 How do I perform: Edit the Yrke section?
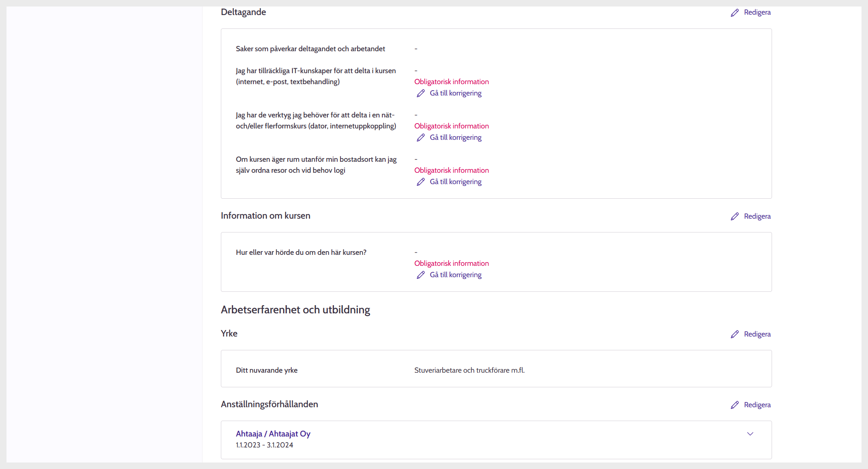pyautogui.click(x=757, y=334)
